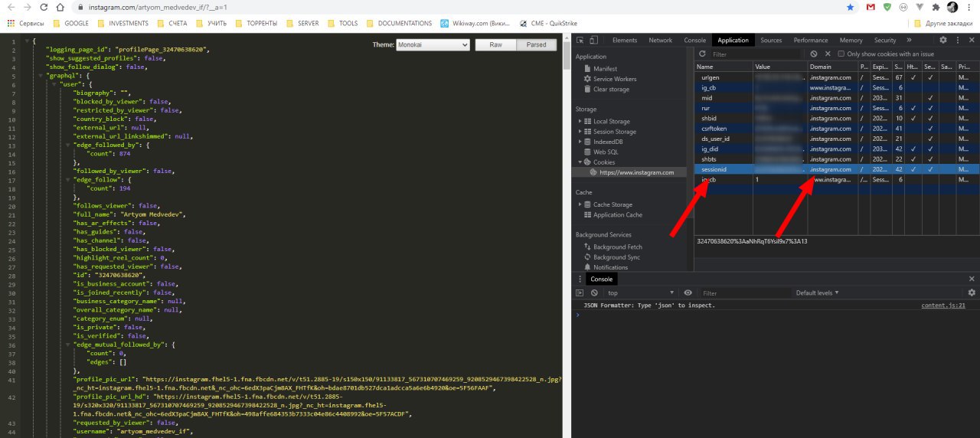The width and height of the screenshot is (980, 438).
Task: Close the DevTools panel
Action: tap(971, 40)
